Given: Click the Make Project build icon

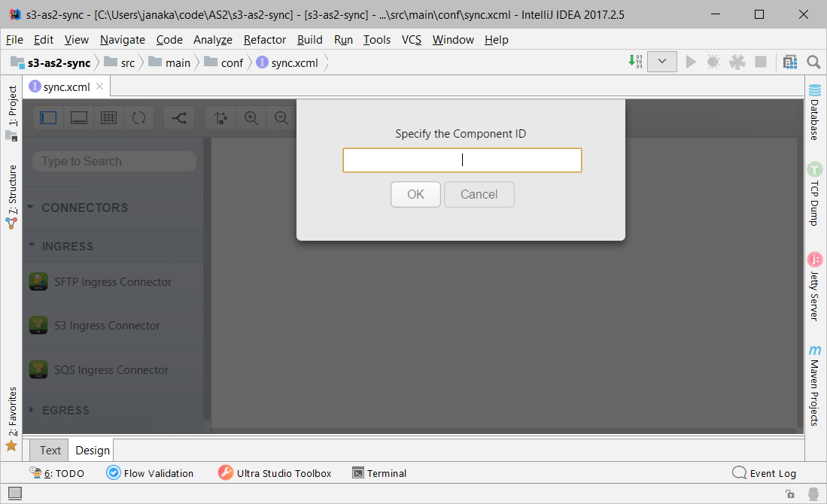Looking at the screenshot, I should (x=636, y=62).
